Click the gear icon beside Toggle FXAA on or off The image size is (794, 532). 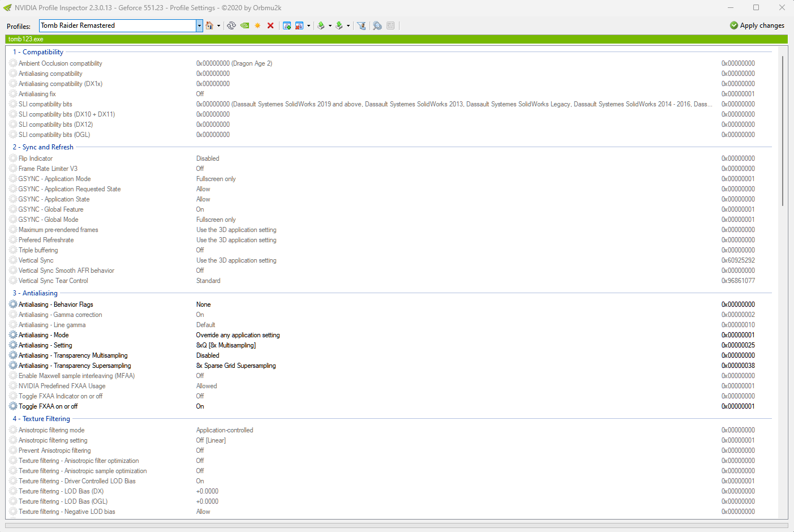pyautogui.click(x=13, y=406)
